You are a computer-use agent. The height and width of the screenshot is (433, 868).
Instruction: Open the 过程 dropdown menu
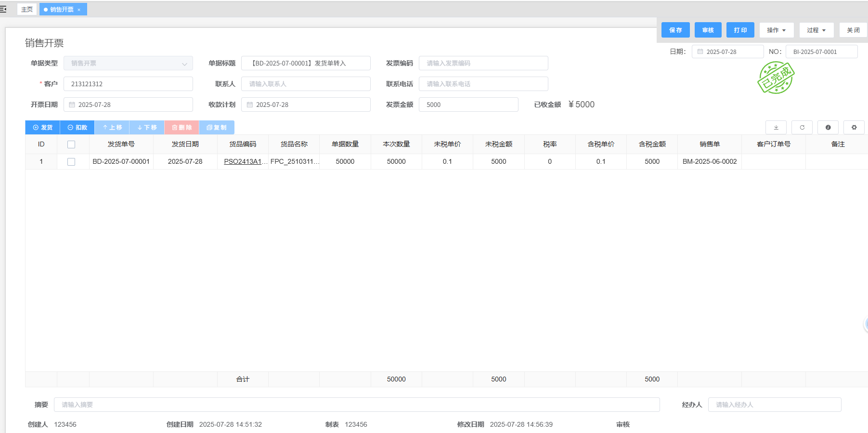[x=816, y=30]
